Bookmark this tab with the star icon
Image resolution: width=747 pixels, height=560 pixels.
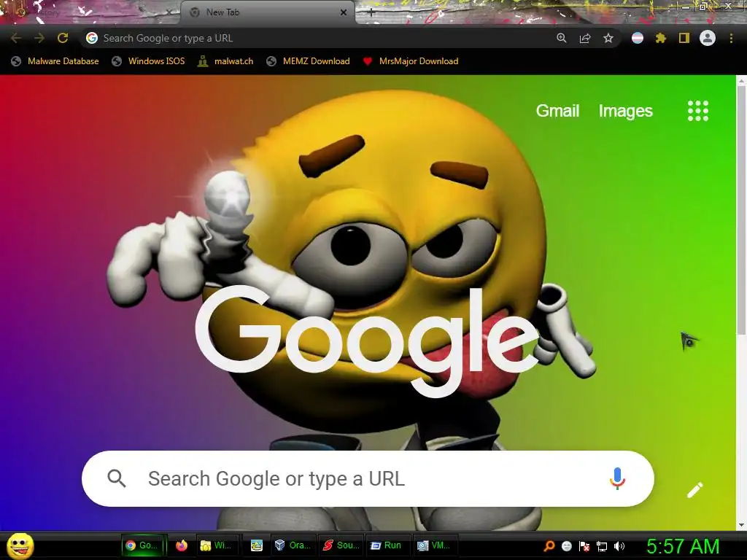click(x=608, y=38)
